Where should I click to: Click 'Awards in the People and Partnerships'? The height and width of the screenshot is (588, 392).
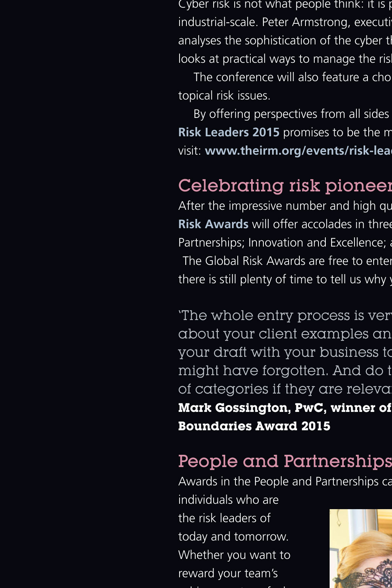coord(278,482)
